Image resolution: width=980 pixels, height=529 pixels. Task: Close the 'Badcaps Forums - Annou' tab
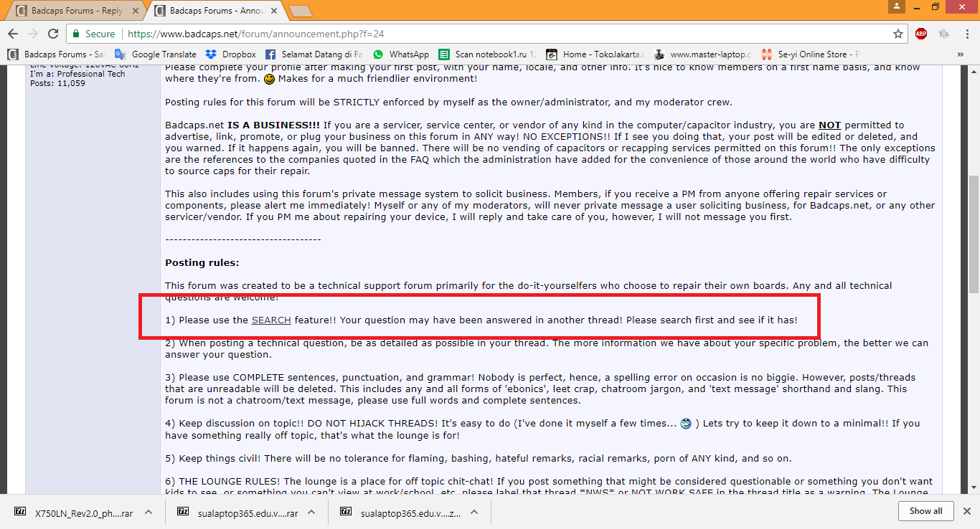pos(273,11)
